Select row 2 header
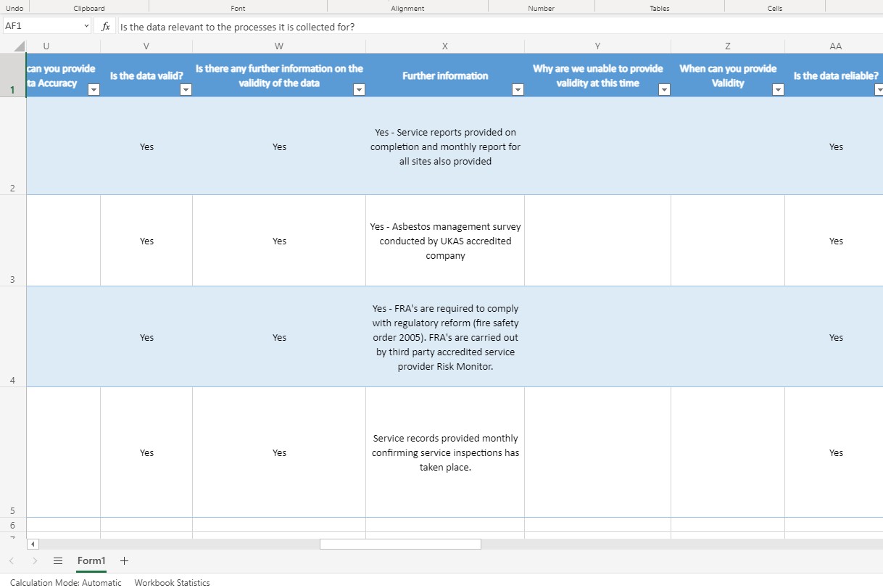Image resolution: width=883 pixels, height=588 pixels. (12, 146)
